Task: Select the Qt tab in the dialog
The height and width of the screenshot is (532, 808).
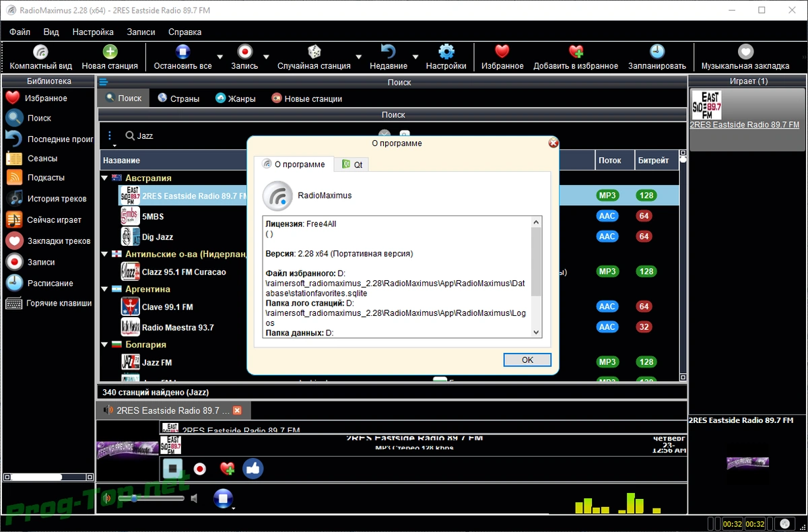Action: (x=351, y=164)
